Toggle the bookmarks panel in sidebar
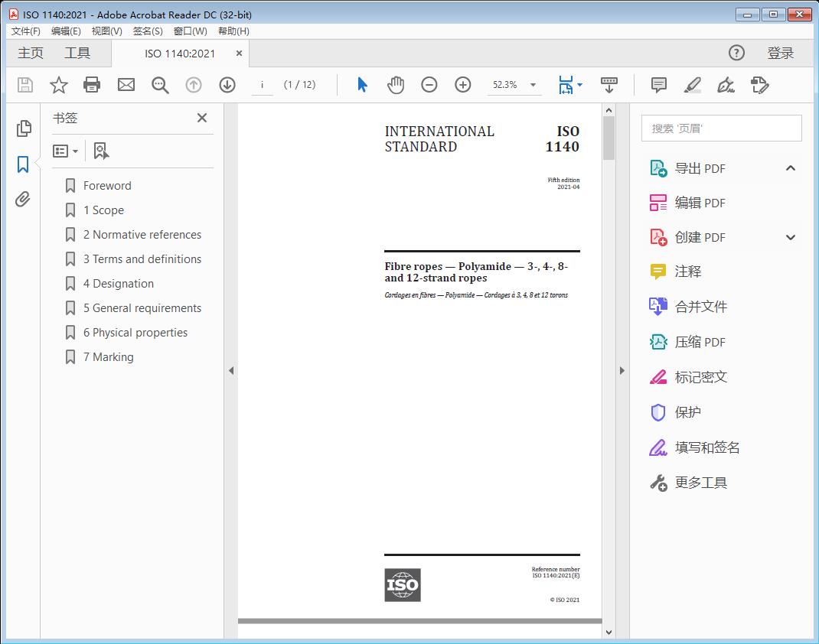 tap(23, 164)
